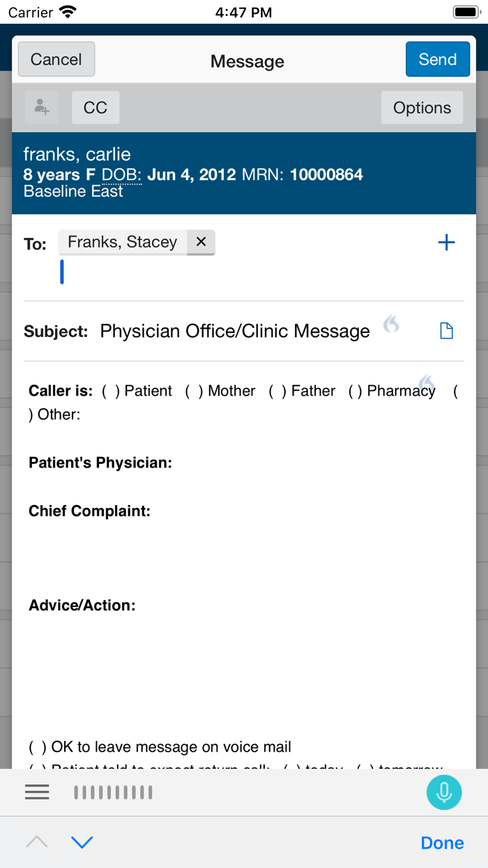The image size is (488, 868).
Task: Tap the Dragon dictation icon near Pharmacy
Action: [x=426, y=383]
